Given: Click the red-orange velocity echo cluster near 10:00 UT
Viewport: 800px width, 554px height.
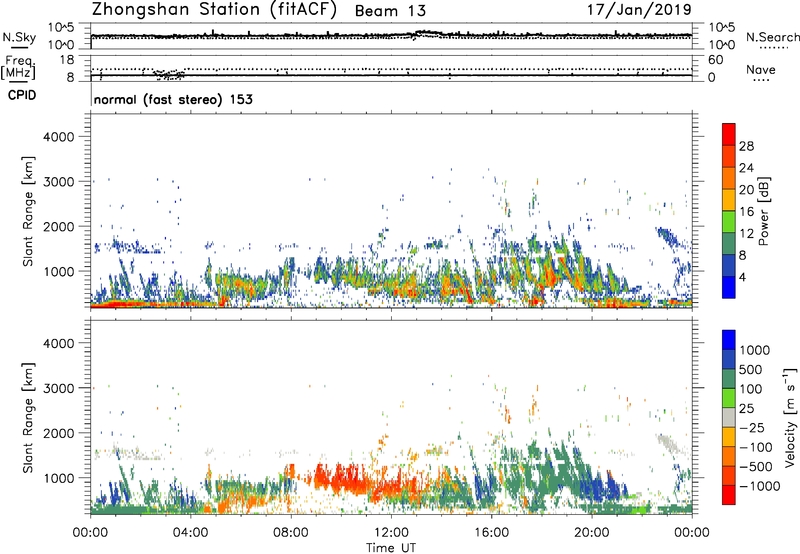Looking at the screenshot, I should point(339,477).
